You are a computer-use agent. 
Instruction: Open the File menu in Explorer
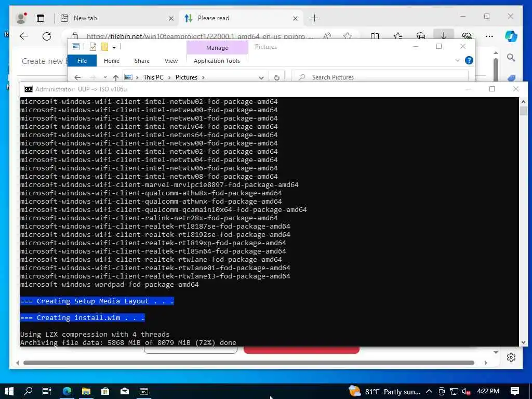point(82,61)
